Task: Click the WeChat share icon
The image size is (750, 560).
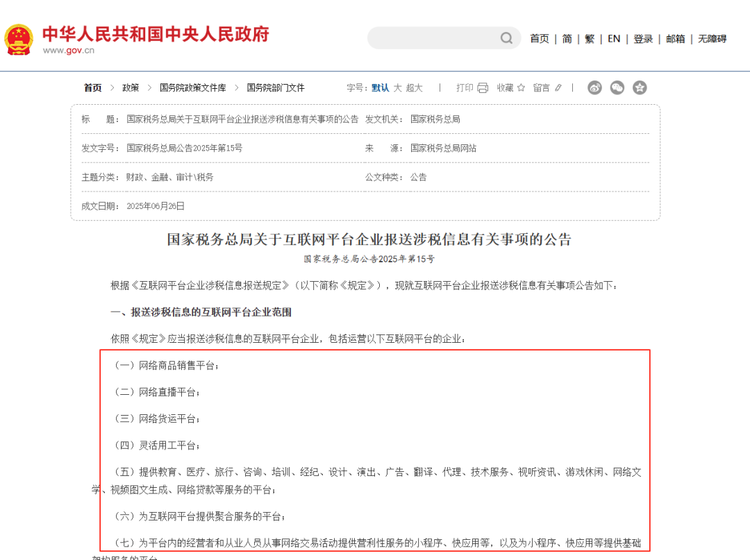Action: pyautogui.click(x=617, y=87)
